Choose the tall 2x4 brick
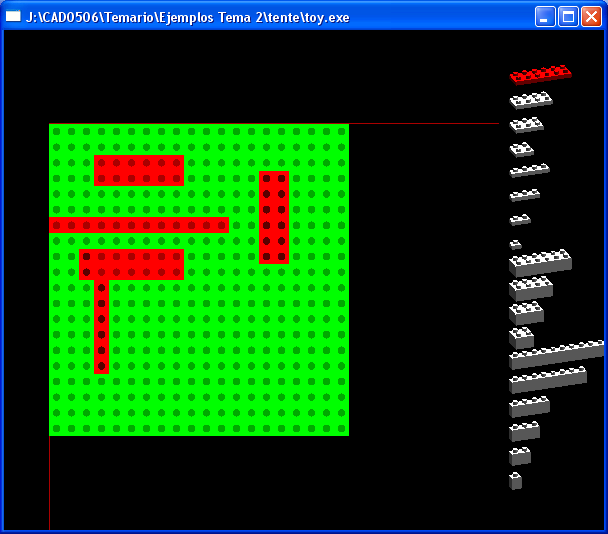Image resolution: width=608 pixels, height=534 pixels. point(531,288)
